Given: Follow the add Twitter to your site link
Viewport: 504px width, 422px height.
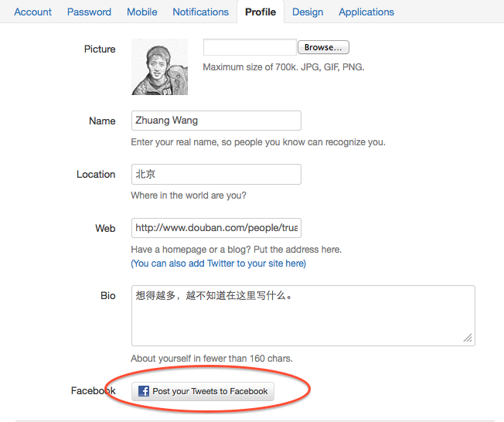Looking at the screenshot, I should (x=219, y=264).
